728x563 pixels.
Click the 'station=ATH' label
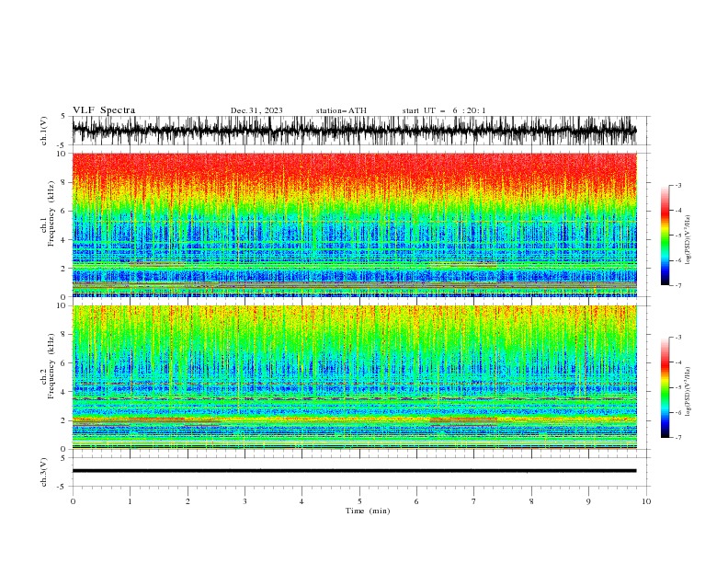click(341, 110)
